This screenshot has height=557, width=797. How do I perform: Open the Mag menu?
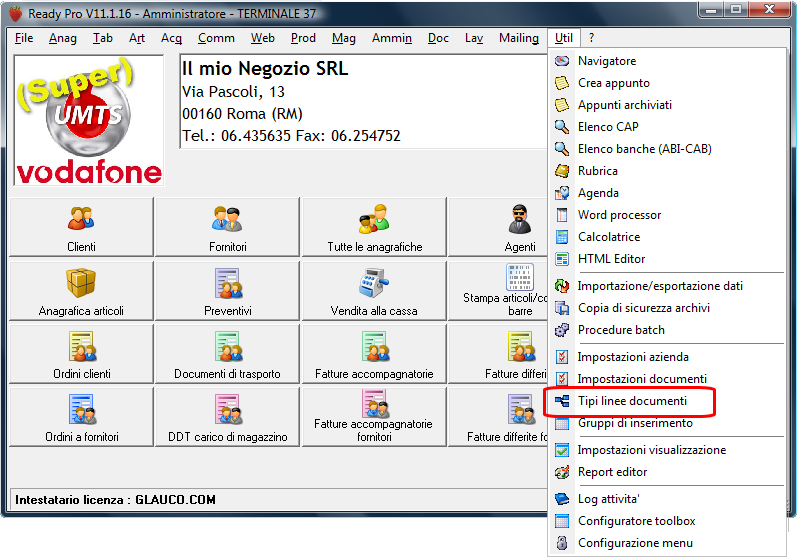(x=344, y=38)
